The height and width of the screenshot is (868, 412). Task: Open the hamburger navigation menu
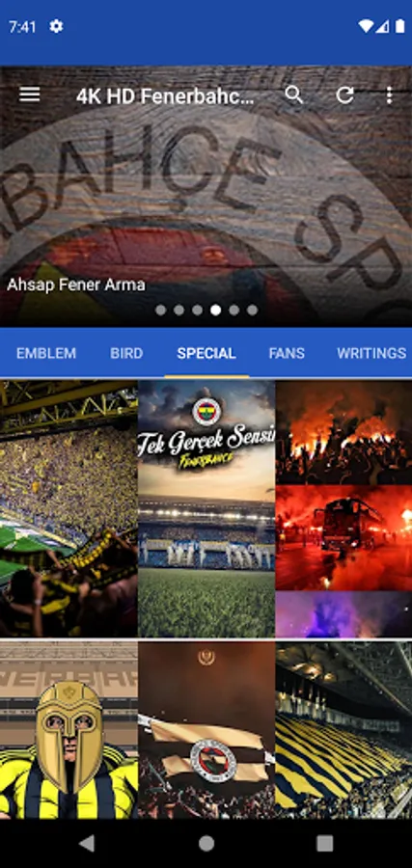(x=29, y=95)
